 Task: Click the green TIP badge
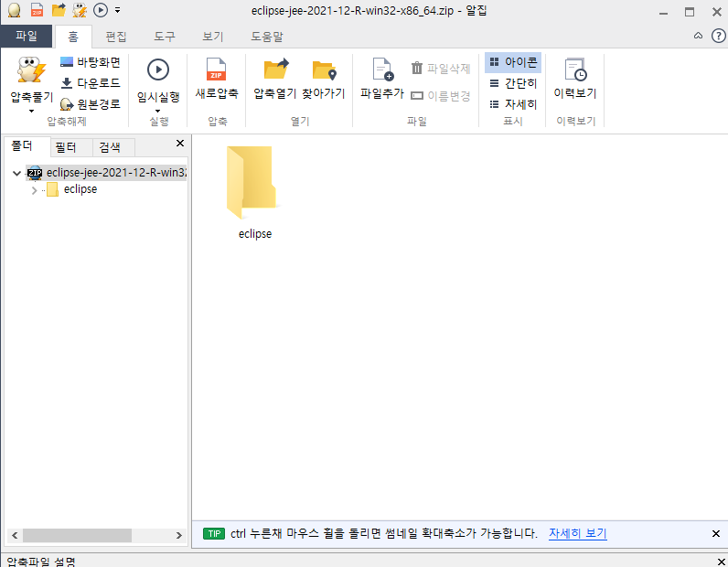(214, 534)
